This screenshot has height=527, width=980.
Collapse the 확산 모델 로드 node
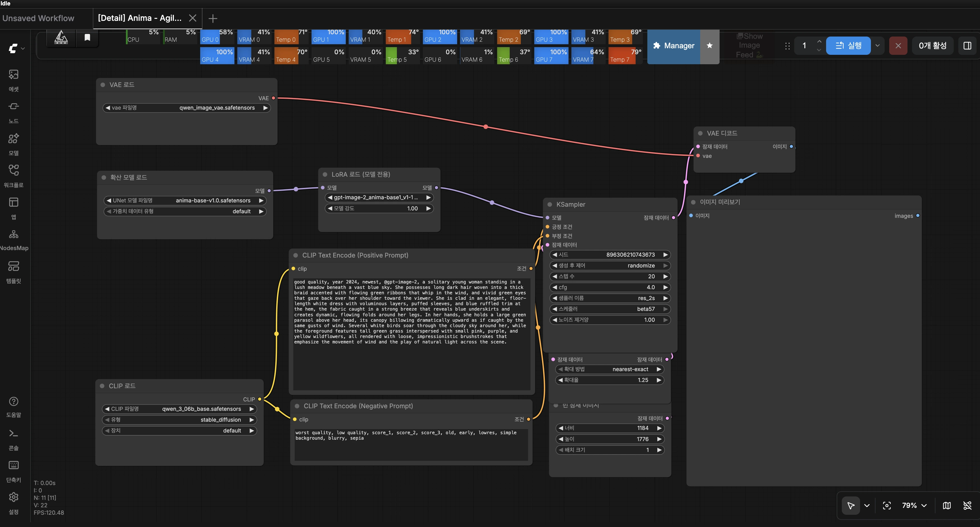pyautogui.click(x=103, y=178)
